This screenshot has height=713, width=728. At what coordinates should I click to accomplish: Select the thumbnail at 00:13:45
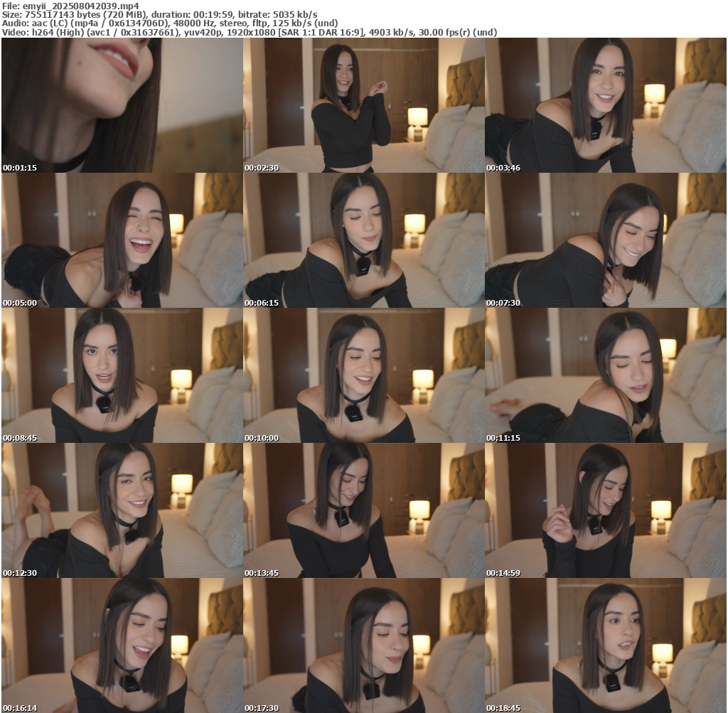click(364, 510)
